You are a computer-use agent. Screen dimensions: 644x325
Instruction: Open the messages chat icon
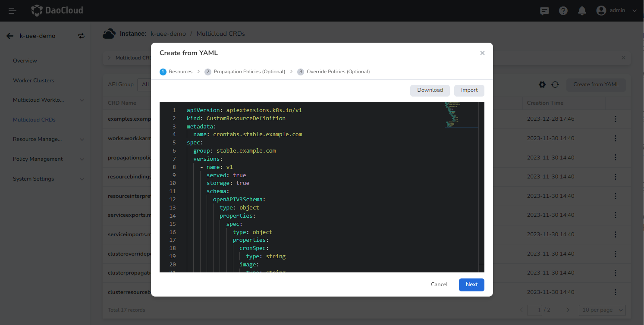click(544, 10)
